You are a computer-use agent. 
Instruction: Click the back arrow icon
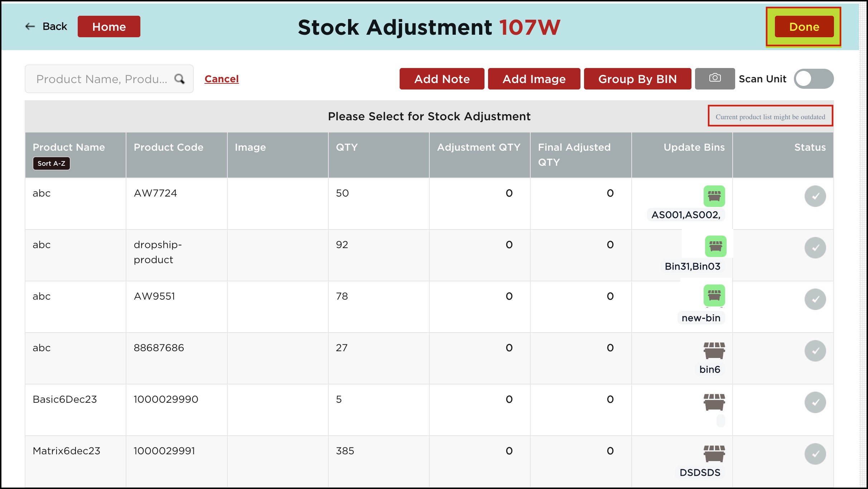[x=30, y=26]
